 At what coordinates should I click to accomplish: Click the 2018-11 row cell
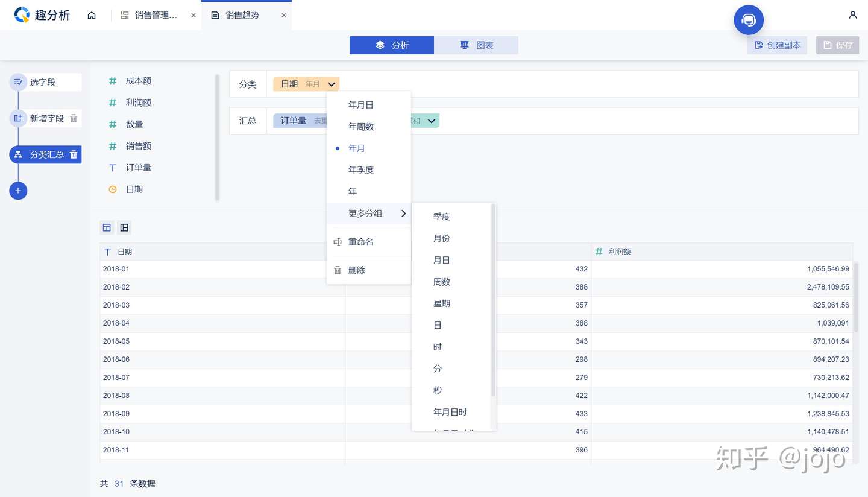222,450
